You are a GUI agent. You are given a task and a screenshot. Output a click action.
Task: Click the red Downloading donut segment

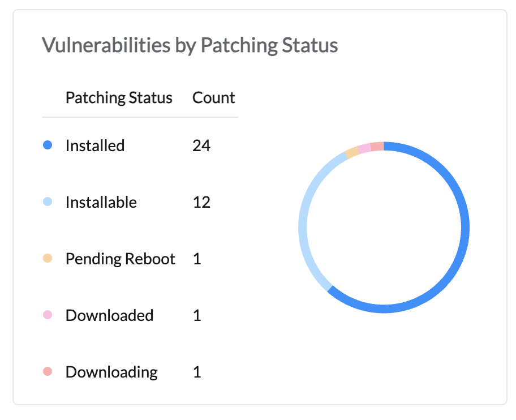pyautogui.click(x=377, y=147)
